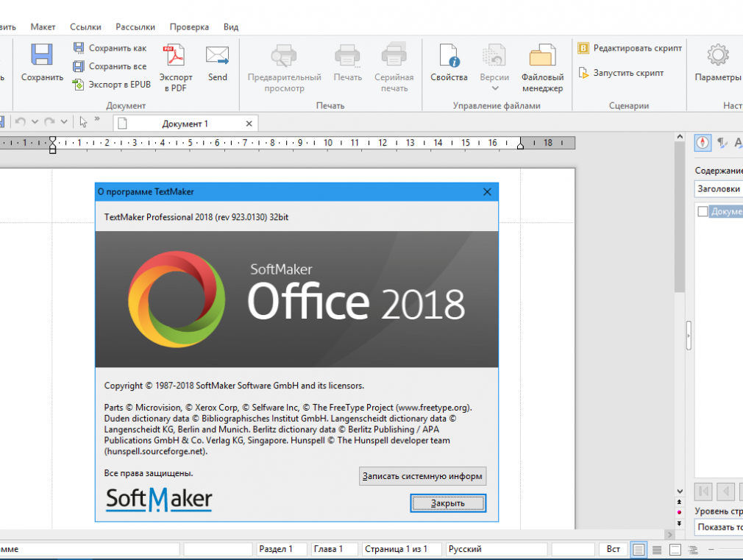This screenshot has width=743, height=560.
Task: Collapse the sidebar using its edge handle
Action: 689,336
